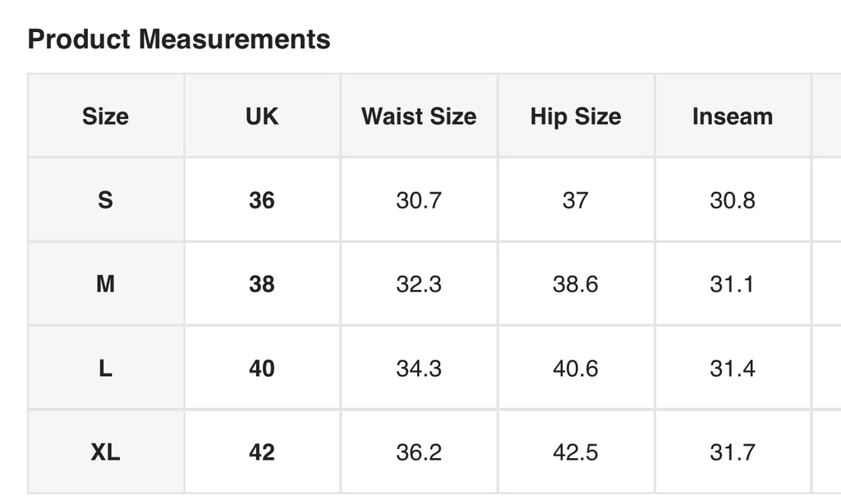Select waist measurement 34.3 cell
This screenshot has height=504, width=841.
(419, 368)
